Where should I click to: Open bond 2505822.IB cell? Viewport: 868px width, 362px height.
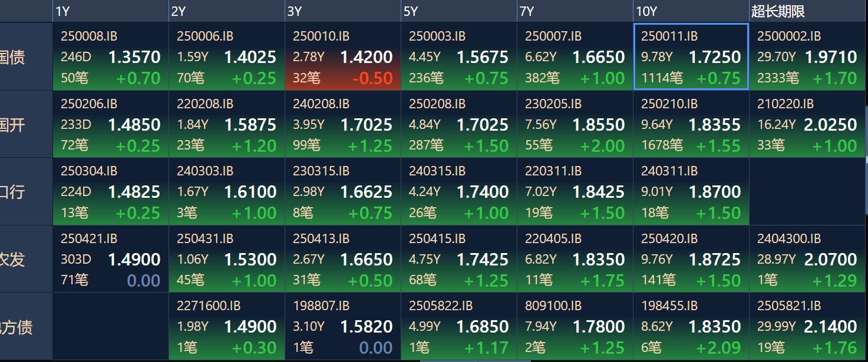coord(459,326)
